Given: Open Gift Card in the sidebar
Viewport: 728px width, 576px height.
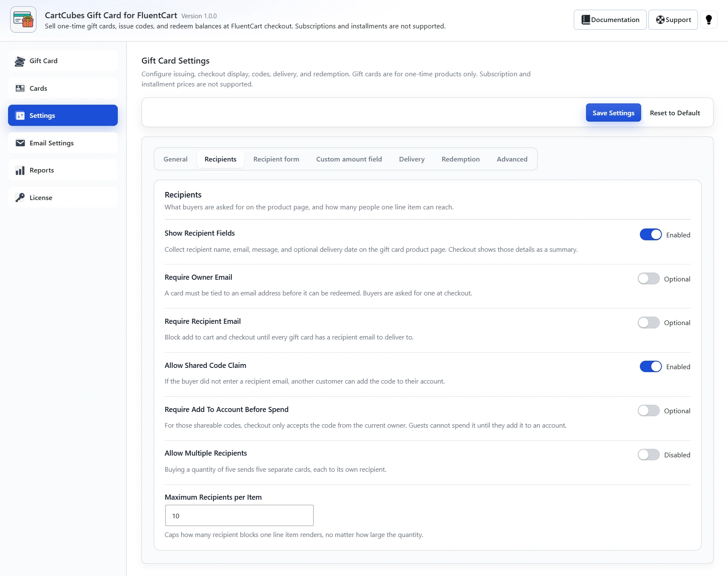Looking at the screenshot, I should [x=63, y=61].
